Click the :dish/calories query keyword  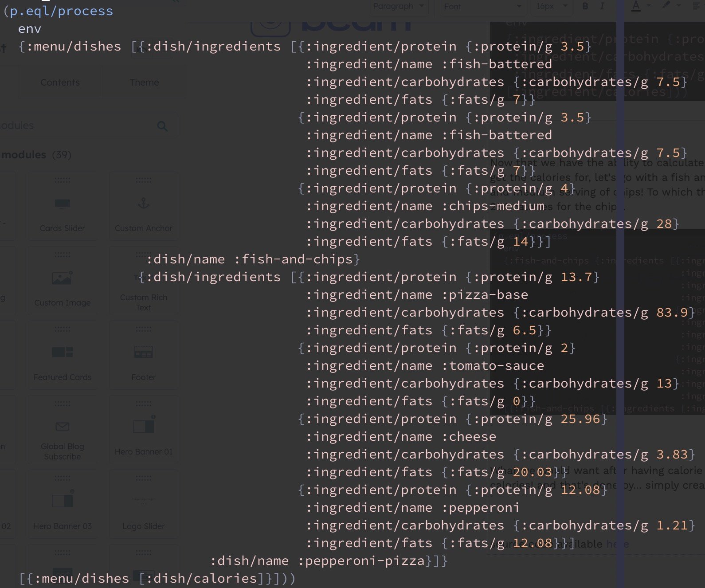202,578
